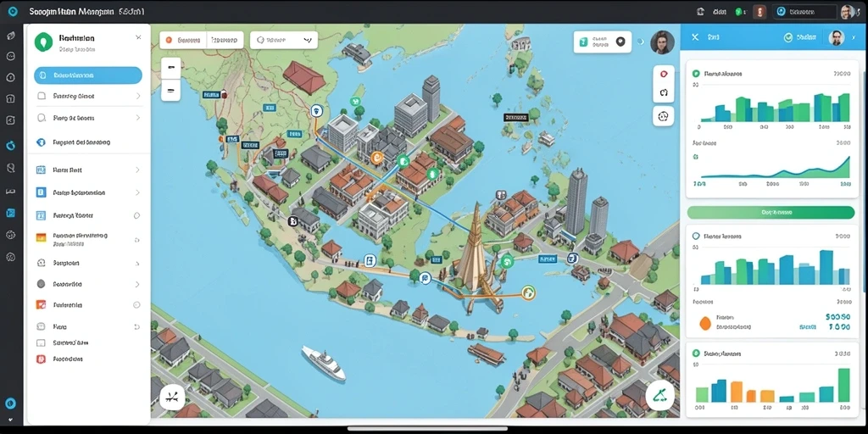Click the red square icon in the top bar
This screenshot has width=868, height=434.
click(759, 12)
